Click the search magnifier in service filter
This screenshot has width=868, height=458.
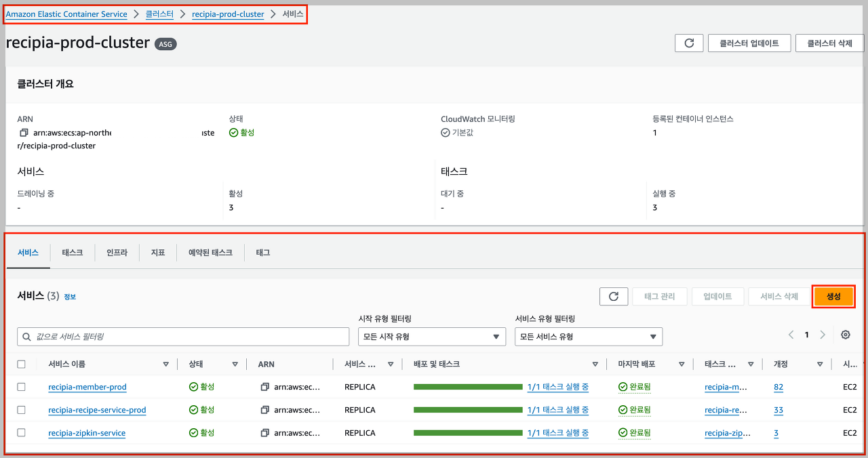(x=27, y=337)
